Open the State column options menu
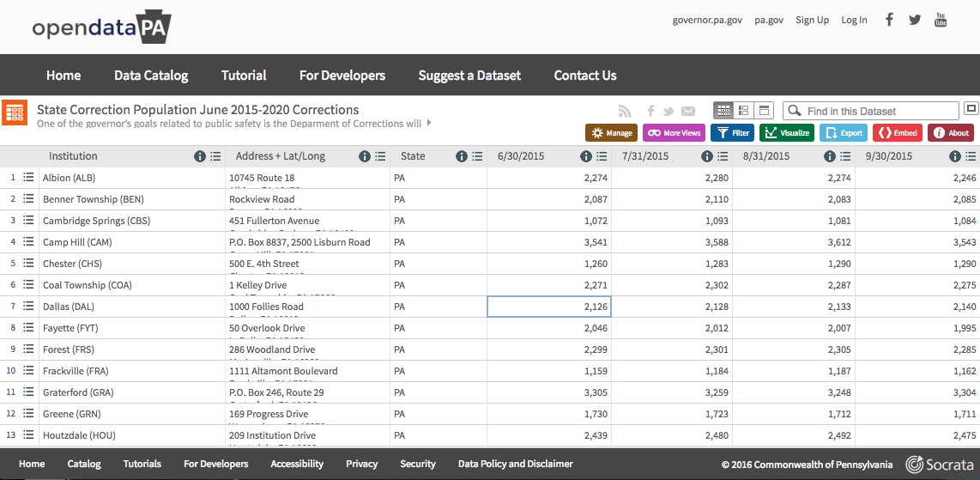The width and height of the screenshot is (980, 480). point(476,156)
